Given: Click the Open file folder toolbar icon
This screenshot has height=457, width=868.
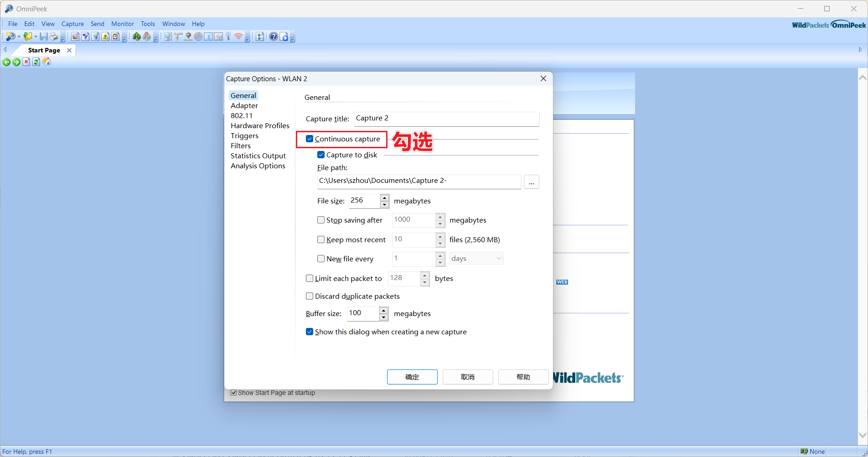Looking at the screenshot, I should (x=28, y=36).
